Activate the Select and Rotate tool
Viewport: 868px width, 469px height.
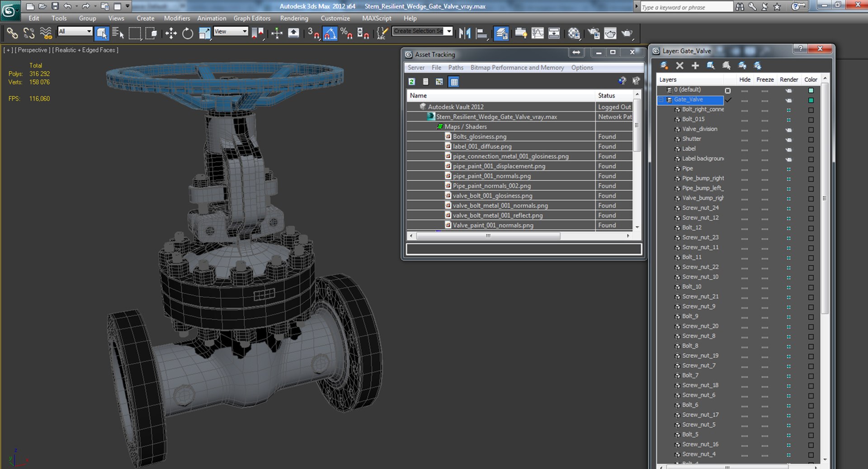(188, 33)
